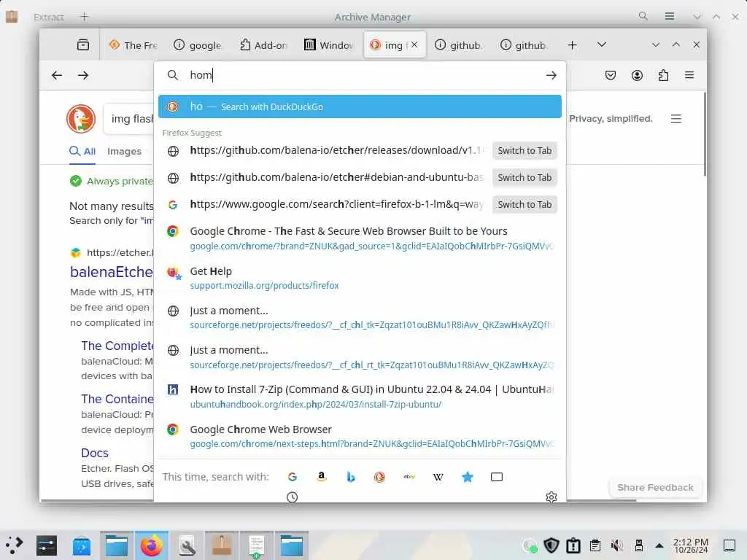Viewport: 747px width, 560px height.
Task: Open the Pocket save icon
Action: point(611,75)
